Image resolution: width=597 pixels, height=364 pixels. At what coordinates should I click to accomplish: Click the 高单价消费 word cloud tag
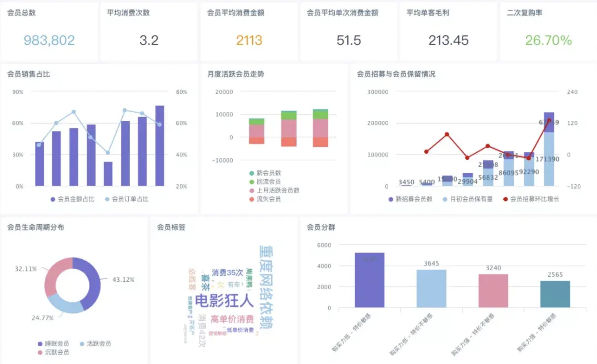232,319
